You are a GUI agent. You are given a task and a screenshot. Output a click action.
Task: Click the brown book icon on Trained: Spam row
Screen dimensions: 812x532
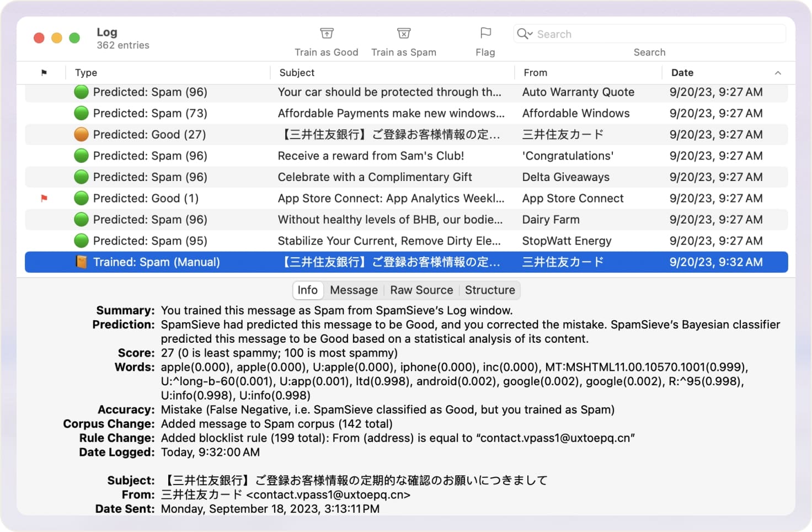tap(81, 262)
